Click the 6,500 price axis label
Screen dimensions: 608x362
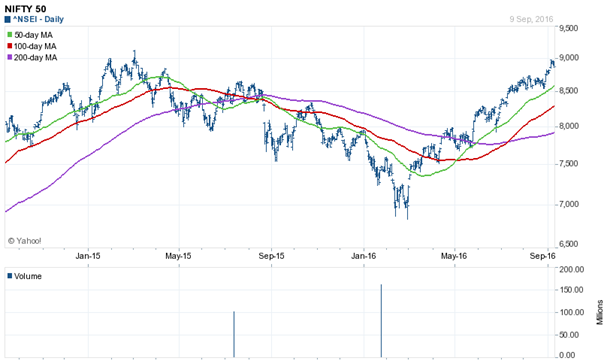pos(568,244)
